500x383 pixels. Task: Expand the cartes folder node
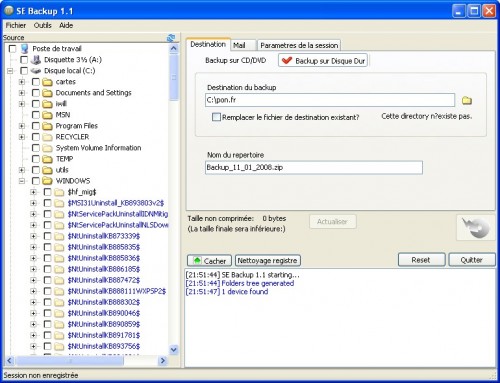click(22, 82)
